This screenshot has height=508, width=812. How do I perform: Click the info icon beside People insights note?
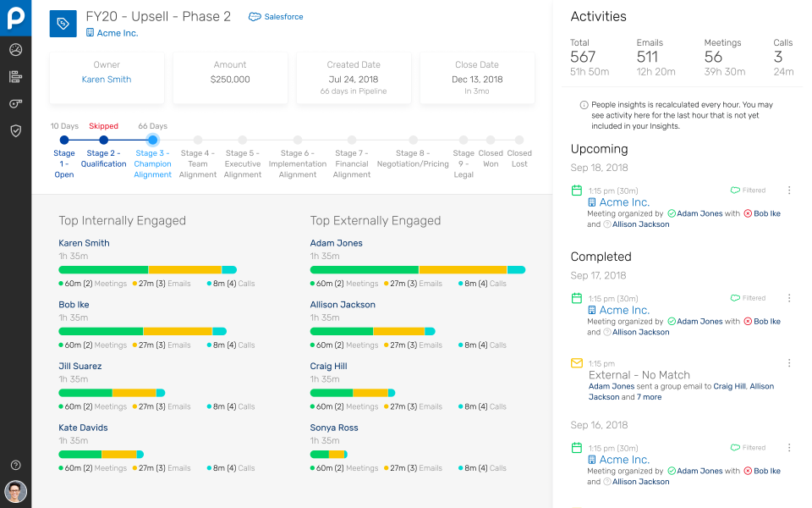tap(584, 105)
